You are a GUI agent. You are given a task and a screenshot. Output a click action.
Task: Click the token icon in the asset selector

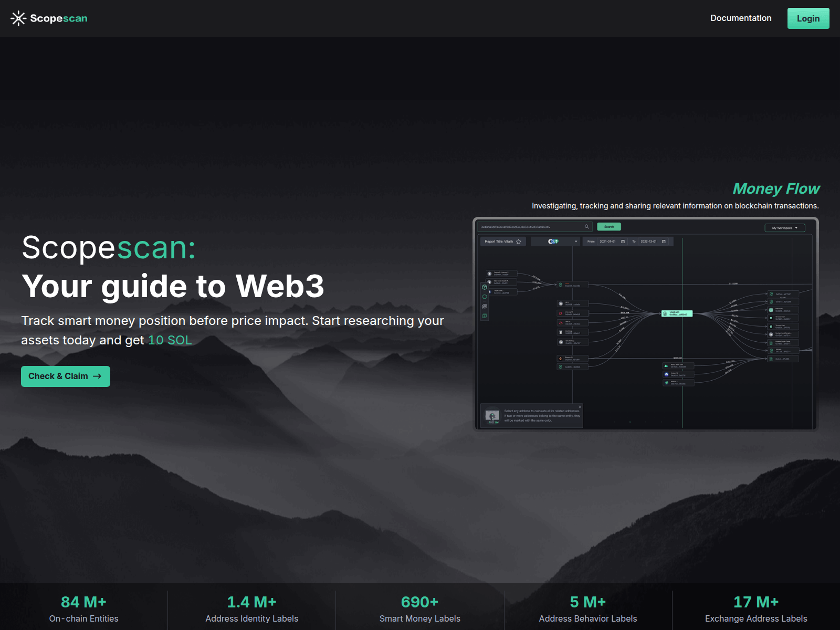553,241
